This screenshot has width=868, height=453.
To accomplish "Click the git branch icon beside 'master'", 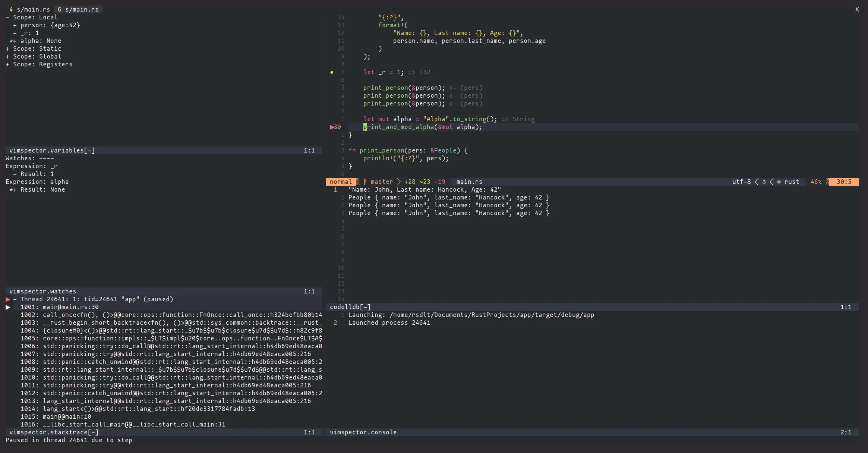I will click(365, 182).
